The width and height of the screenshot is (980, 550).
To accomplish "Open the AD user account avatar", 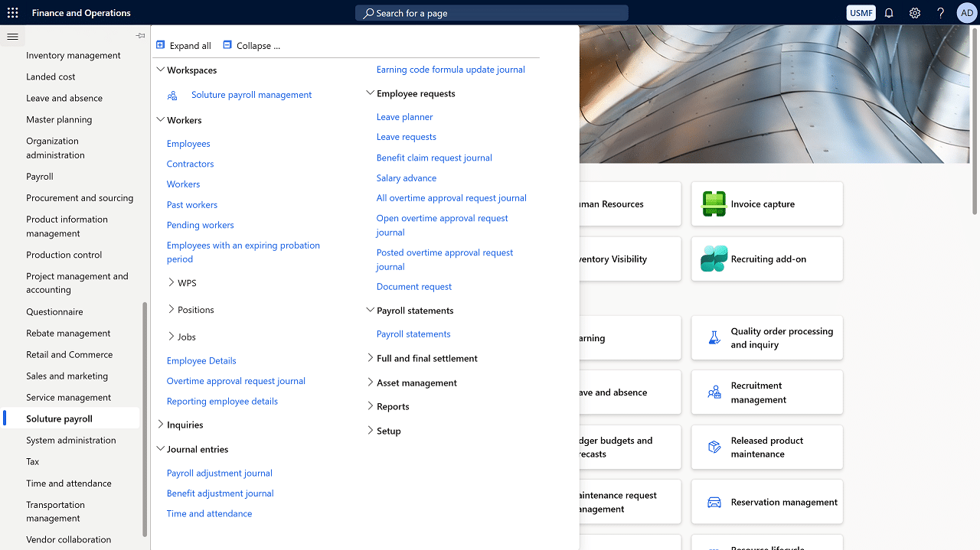I will coord(966,13).
